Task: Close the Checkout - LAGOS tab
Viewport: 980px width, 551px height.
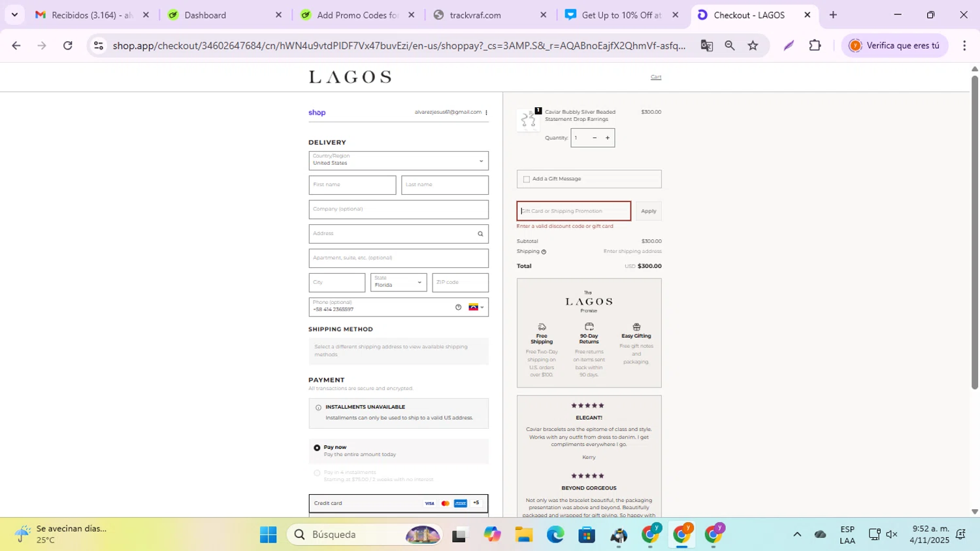Action: point(808,14)
